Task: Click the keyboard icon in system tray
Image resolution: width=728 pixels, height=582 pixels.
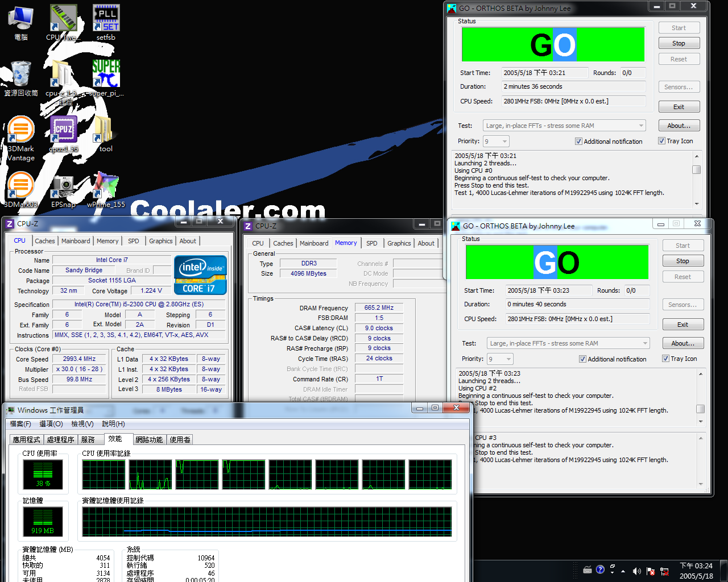Action: [x=588, y=570]
